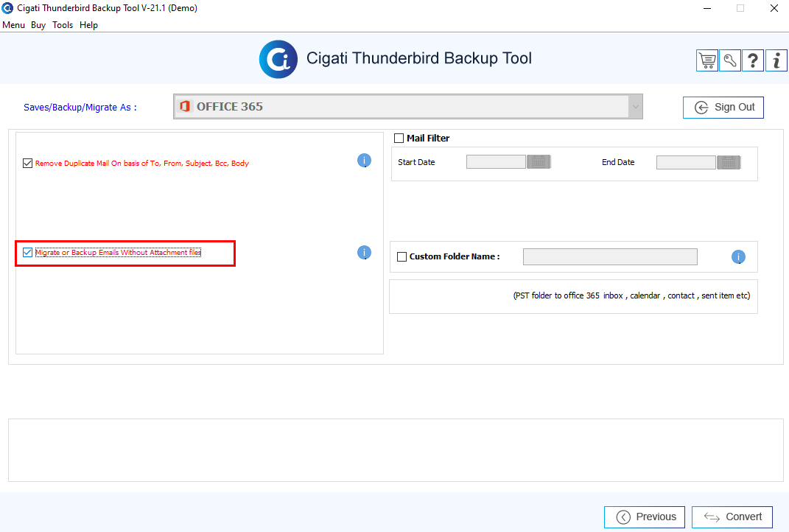Minimize the Cigati Thunderbird Backup Tool window

point(707,8)
